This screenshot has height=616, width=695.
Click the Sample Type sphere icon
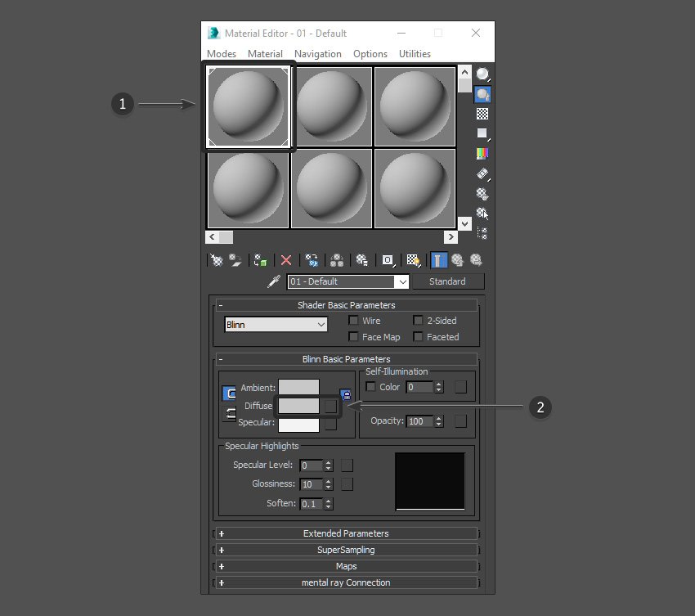482,75
